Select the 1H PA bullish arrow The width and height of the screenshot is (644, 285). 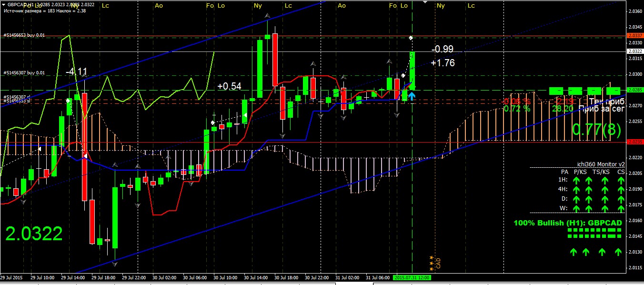[576, 181]
